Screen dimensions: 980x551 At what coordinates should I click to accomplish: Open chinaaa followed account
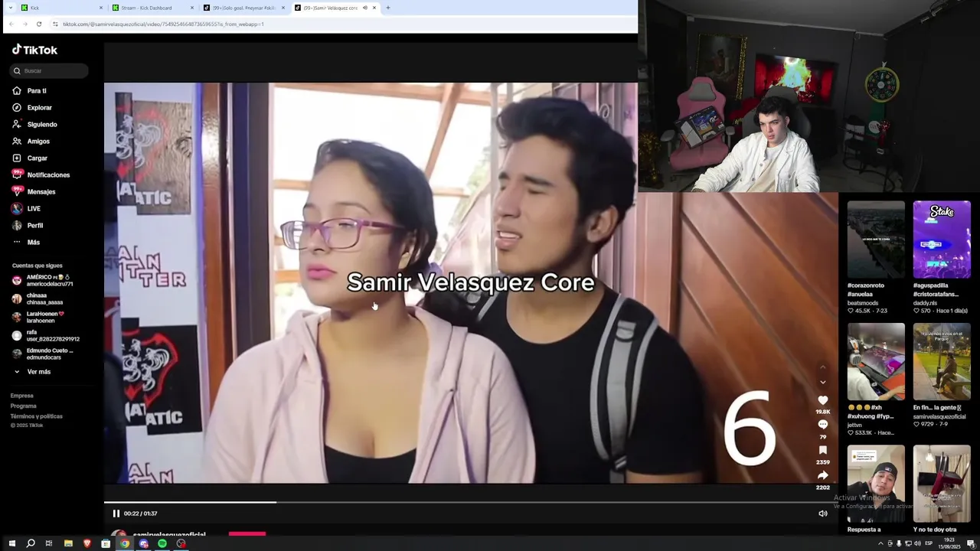pos(38,298)
